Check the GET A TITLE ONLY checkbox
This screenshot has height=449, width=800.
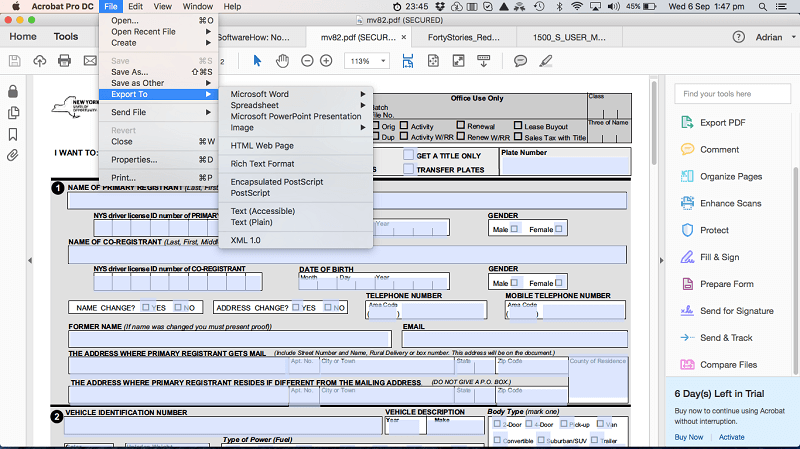pyautogui.click(x=409, y=155)
